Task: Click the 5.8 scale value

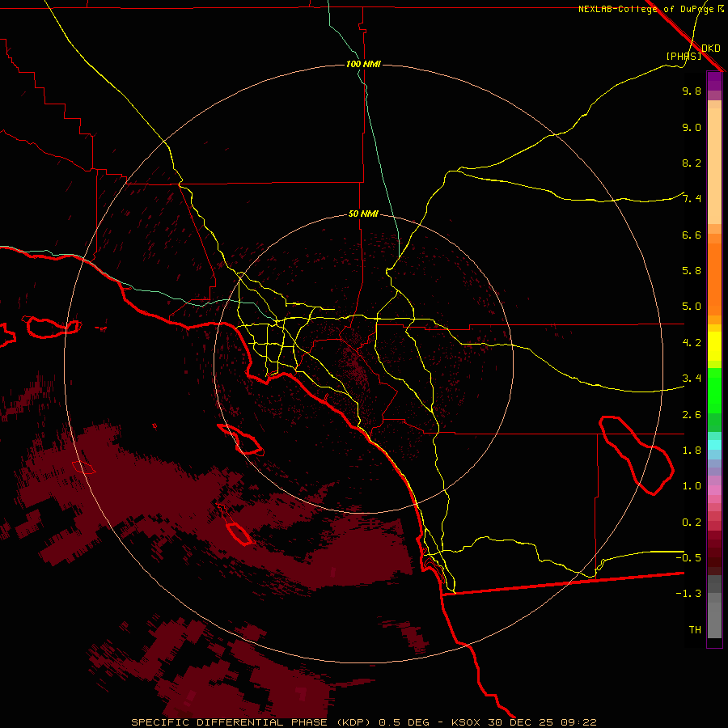Action: pyautogui.click(x=692, y=271)
